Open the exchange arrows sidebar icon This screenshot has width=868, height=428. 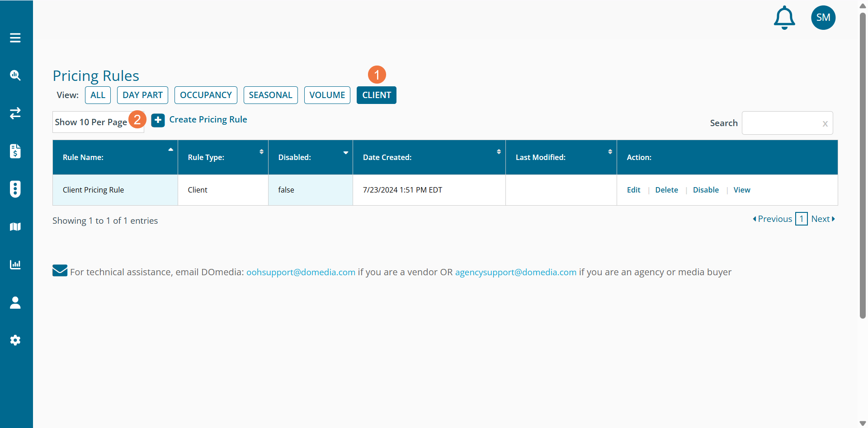(15, 113)
